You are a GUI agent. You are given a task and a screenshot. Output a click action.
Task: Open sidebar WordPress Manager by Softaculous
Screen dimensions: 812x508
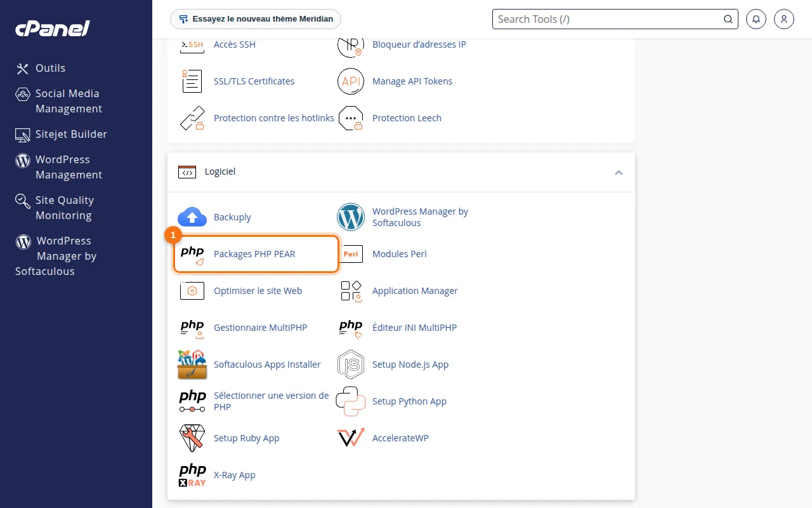56,256
